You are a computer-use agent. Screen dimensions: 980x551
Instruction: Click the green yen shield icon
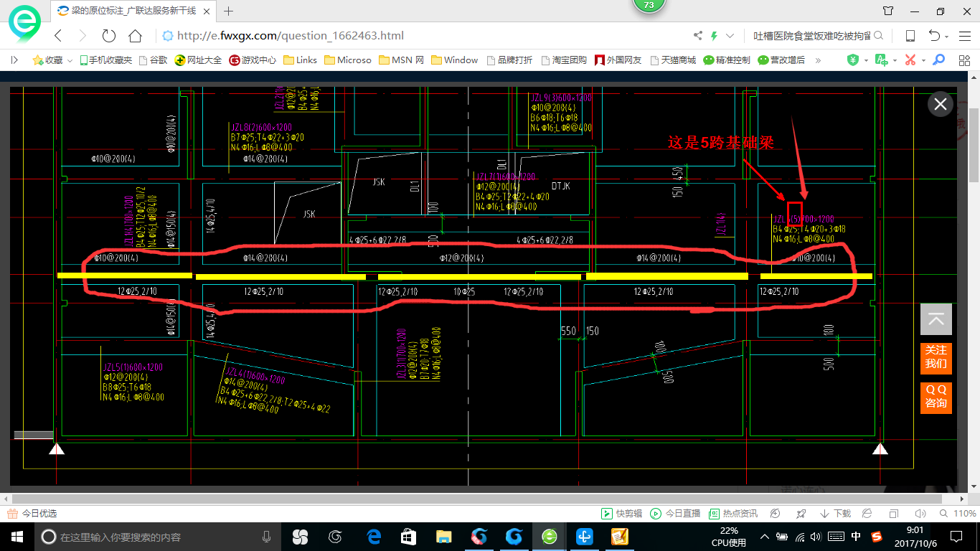coord(853,60)
